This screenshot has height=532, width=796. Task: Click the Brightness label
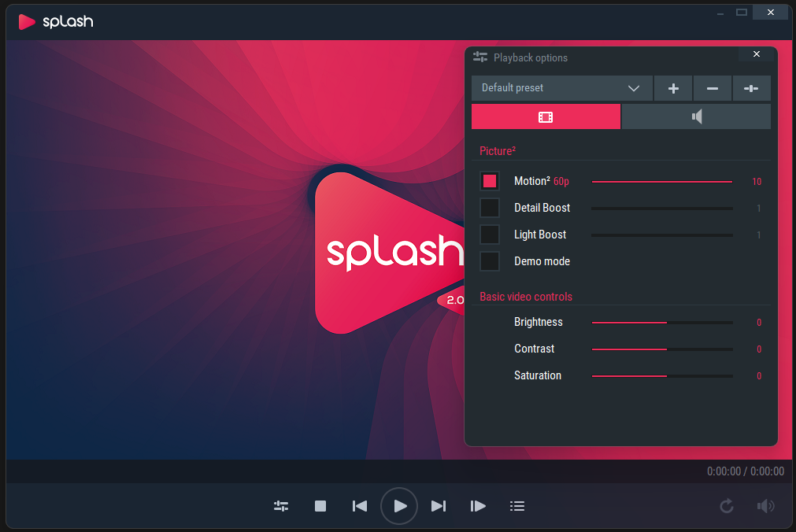539,322
